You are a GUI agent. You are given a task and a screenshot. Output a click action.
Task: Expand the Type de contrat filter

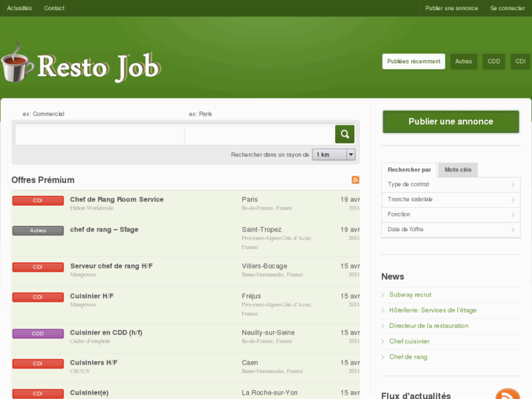451,184
